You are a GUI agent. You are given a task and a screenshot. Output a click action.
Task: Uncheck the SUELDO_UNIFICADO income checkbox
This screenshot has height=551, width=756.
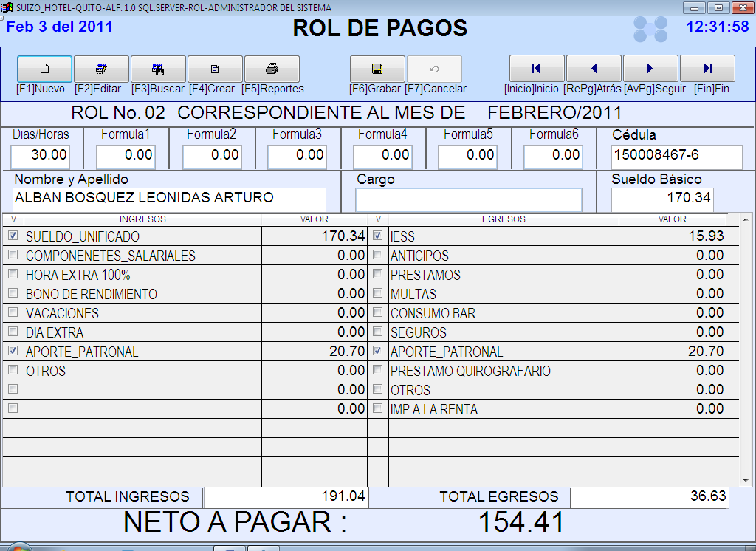[13, 236]
